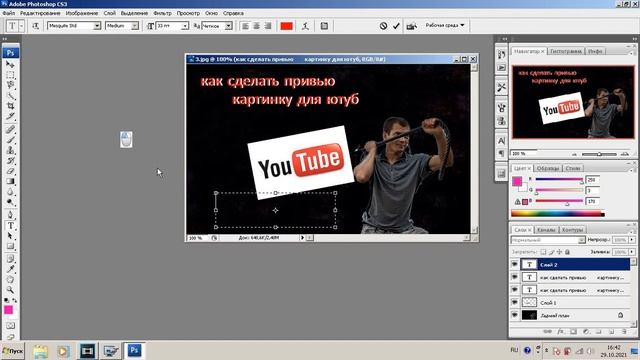This screenshot has height=360, width=640.
Task: Cancel current text edits
Action: 383,26
